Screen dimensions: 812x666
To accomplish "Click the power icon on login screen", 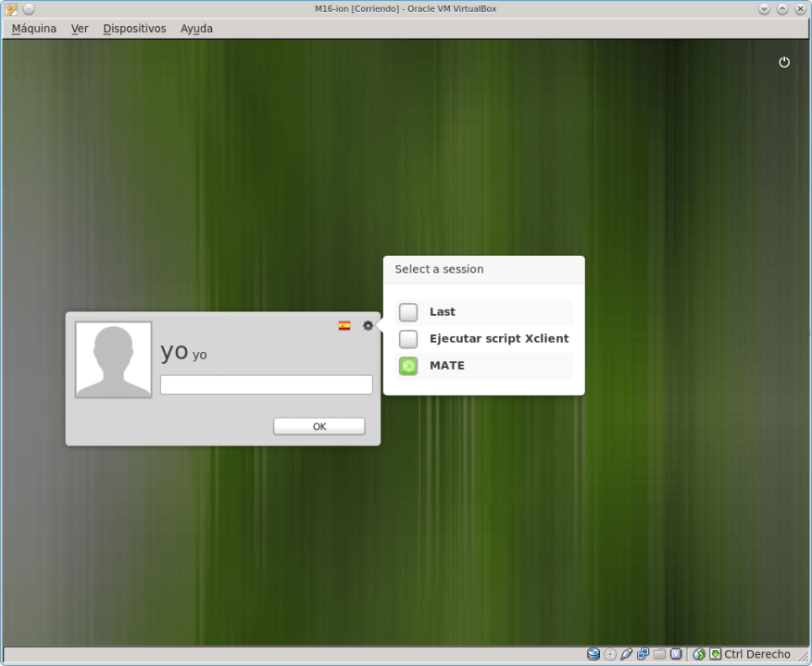I will (x=784, y=62).
